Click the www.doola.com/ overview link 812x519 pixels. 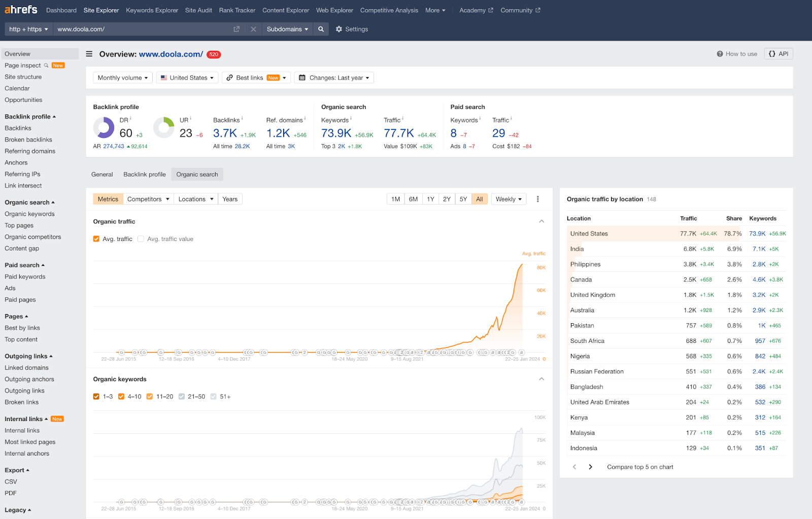(x=171, y=54)
